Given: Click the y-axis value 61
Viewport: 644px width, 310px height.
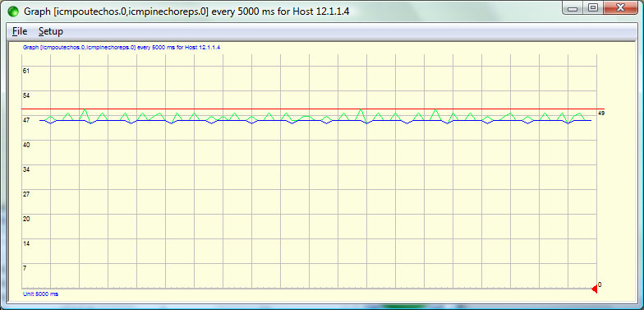Looking at the screenshot, I should pyautogui.click(x=26, y=71).
